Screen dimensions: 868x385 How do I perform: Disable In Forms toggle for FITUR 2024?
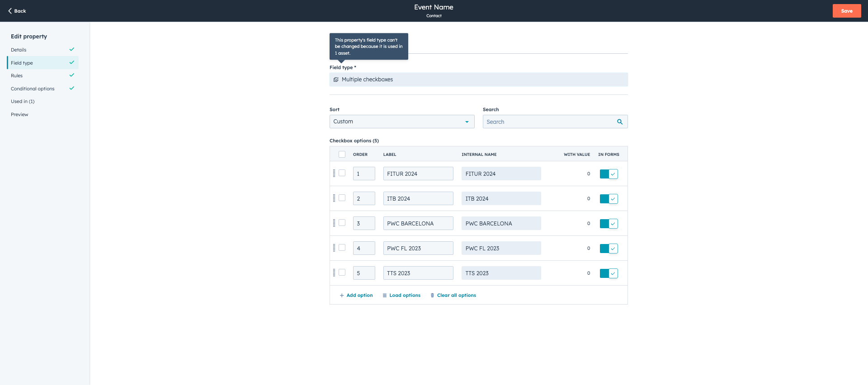(x=609, y=174)
